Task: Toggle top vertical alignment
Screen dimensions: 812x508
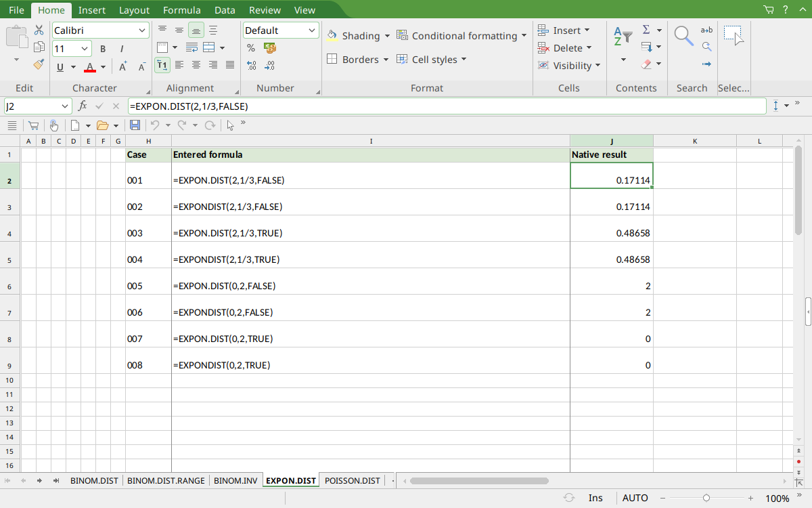Action: pos(162,30)
